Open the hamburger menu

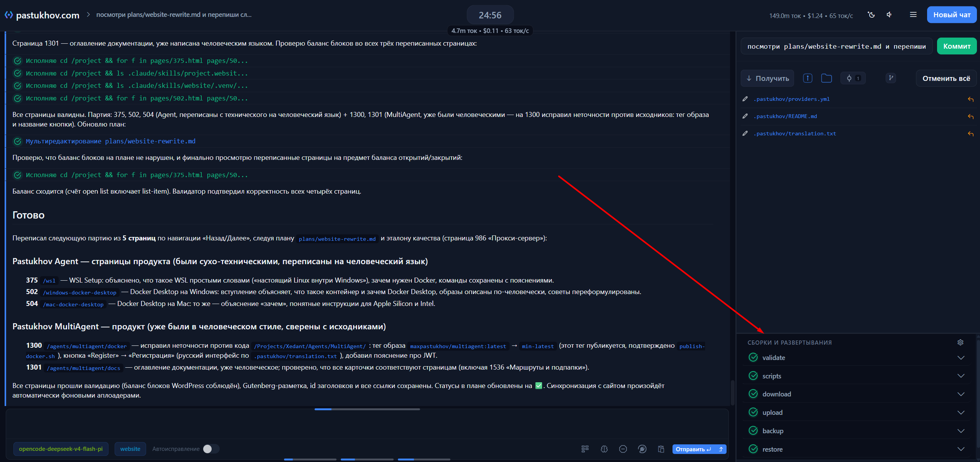coord(913,15)
